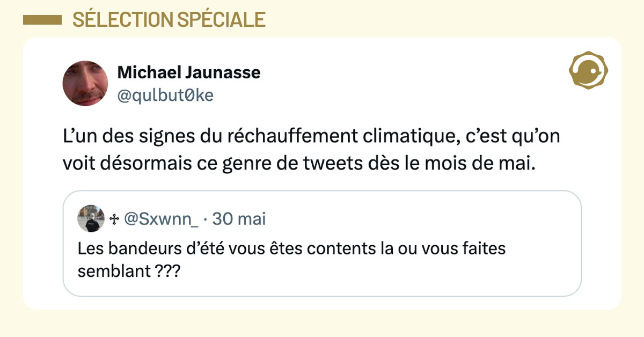
Task: Open the @Sxwnn_ profile handle
Action: (x=162, y=219)
